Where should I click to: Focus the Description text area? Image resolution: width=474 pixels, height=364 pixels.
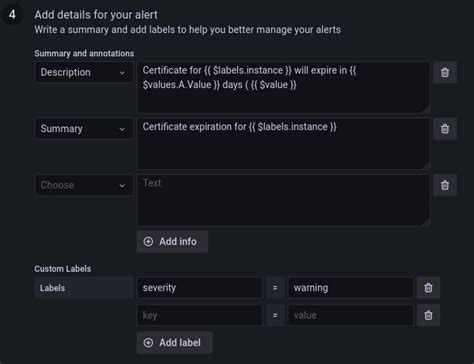tap(283, 87)
